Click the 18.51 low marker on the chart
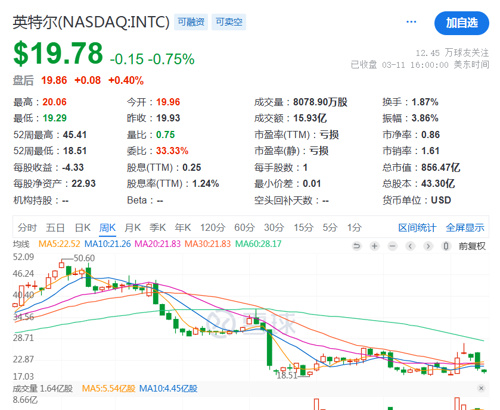 click(287, 376)
